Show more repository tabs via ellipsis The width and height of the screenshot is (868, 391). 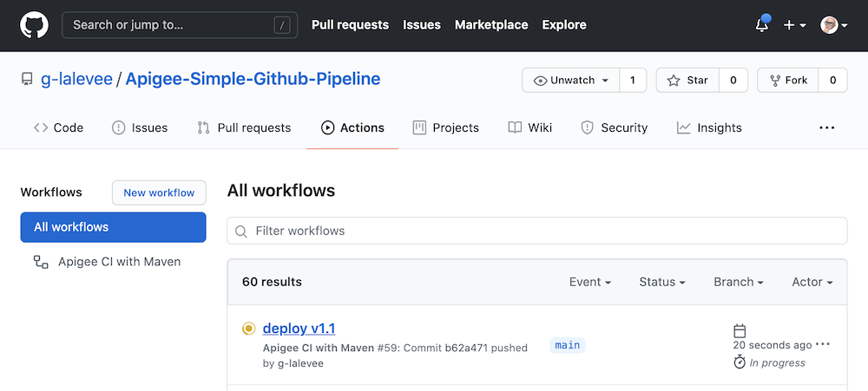coord(827,127)
